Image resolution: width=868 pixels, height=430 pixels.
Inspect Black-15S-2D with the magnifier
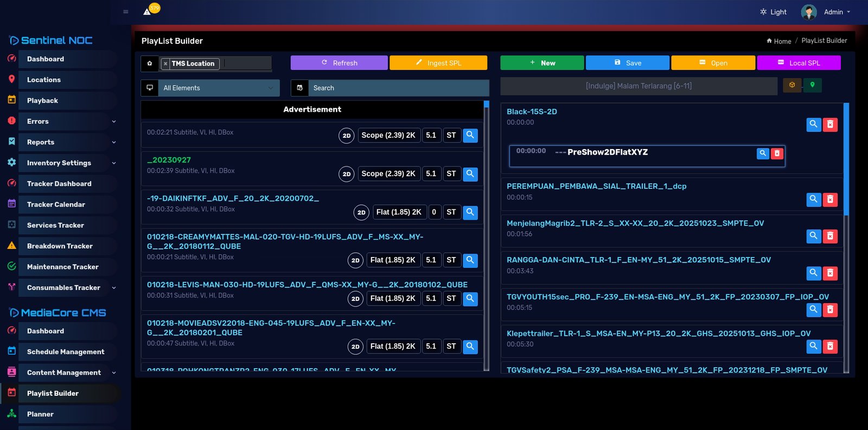(813, 125)
